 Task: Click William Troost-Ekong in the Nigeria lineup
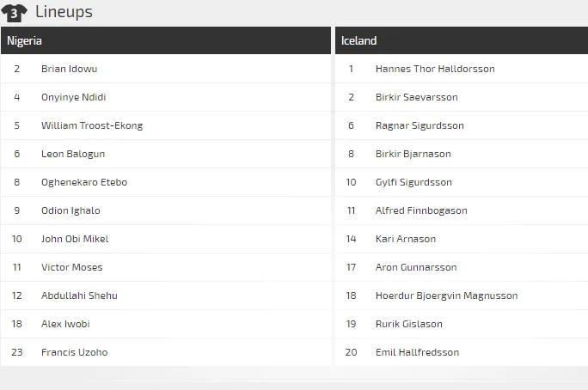[92, 125]
